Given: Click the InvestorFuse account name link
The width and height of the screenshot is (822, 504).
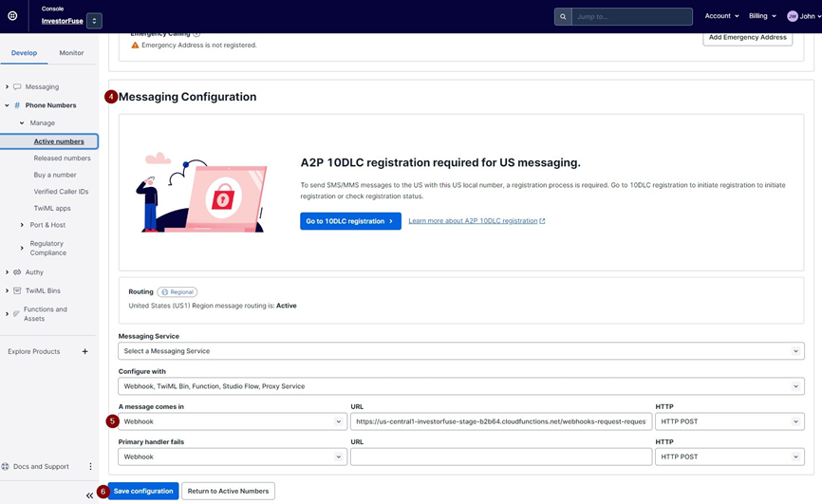Looking at the screenshot, I should (63, 21).
